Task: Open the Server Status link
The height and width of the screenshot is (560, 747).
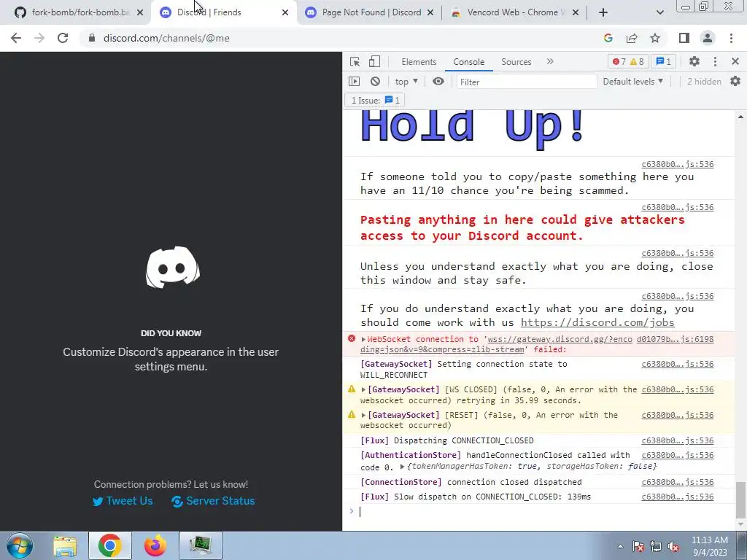Action: click(x=213, y=501)
